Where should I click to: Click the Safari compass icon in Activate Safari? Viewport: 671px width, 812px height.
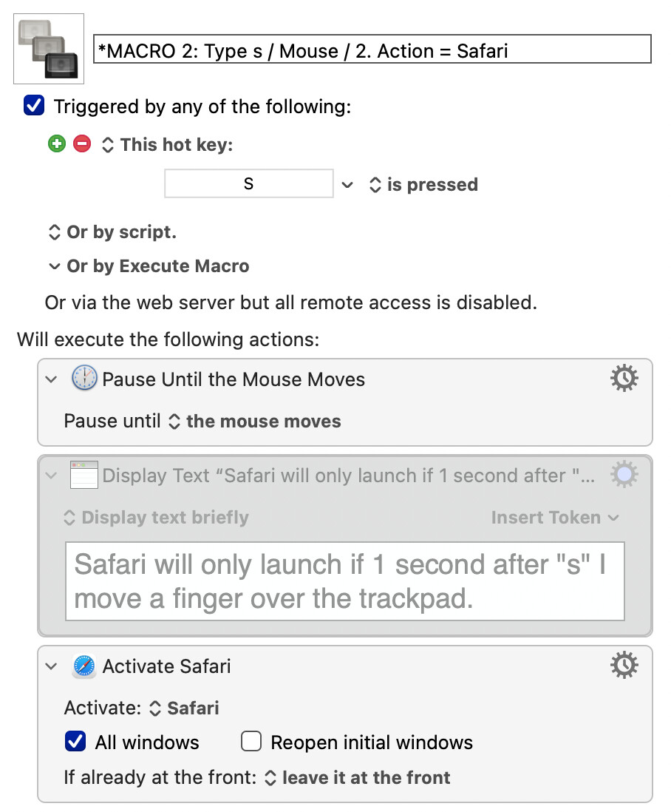84,666
